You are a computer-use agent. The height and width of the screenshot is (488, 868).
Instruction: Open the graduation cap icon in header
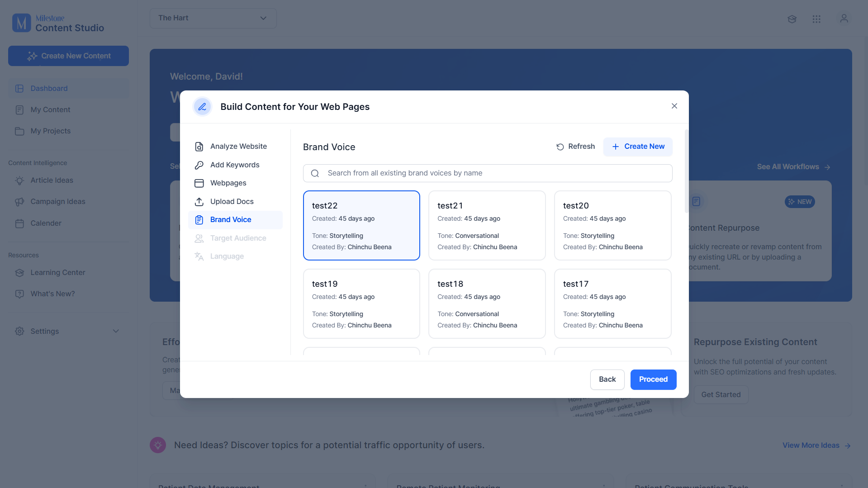[x=792, y=19]
